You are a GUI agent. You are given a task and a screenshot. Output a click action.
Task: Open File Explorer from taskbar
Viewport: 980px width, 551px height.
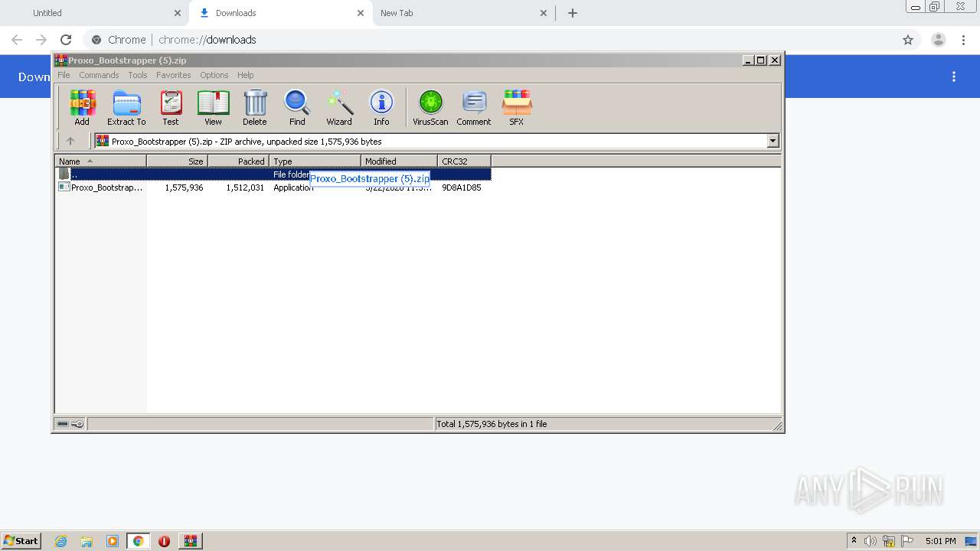(x=87, y=541)
